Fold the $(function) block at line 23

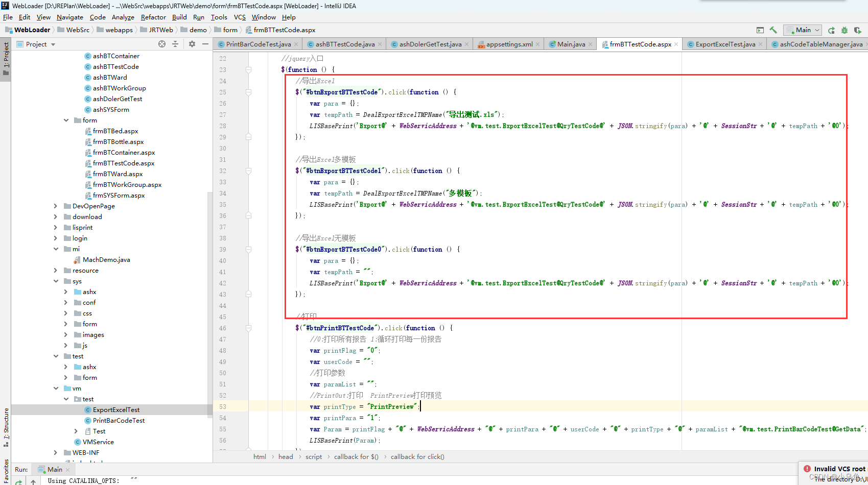click(248, 70)
